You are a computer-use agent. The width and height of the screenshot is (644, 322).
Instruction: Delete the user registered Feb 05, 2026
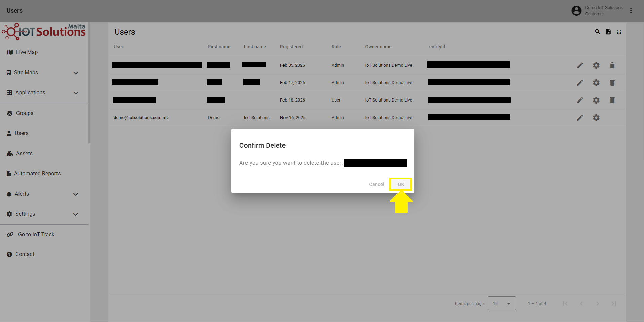[x=612, y=65]
